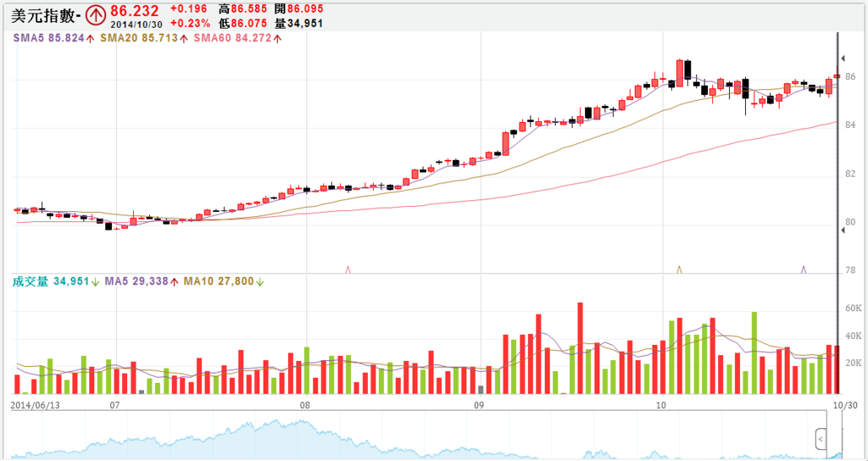Click the tallest red volume bar in September
Viewport: 868px width, 461px height.
coord(580,348)
